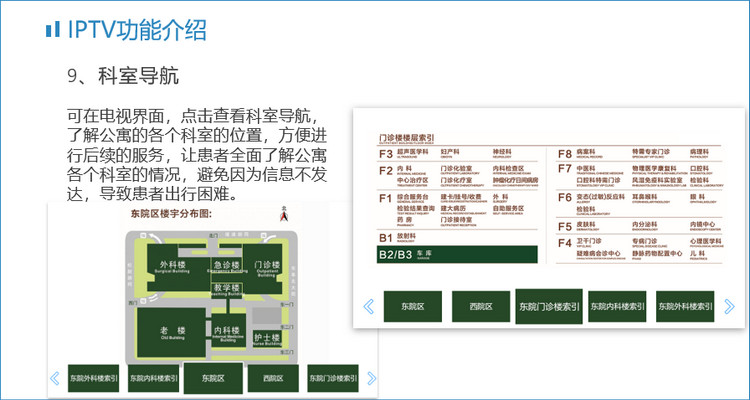
Task: Select highlighted 东院区 button under campus map
Action: tap(213, 378)
